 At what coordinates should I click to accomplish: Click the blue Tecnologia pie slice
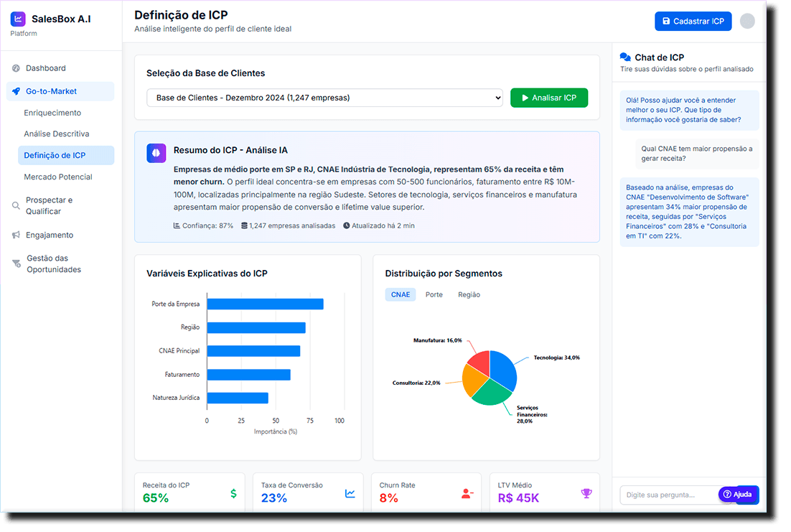pos(503,368)
